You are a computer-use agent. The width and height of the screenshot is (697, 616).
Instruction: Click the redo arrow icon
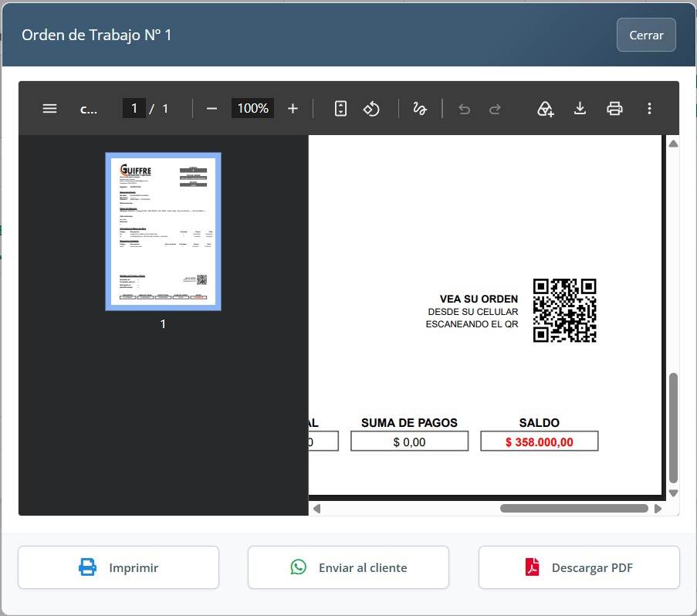(495, 109)
